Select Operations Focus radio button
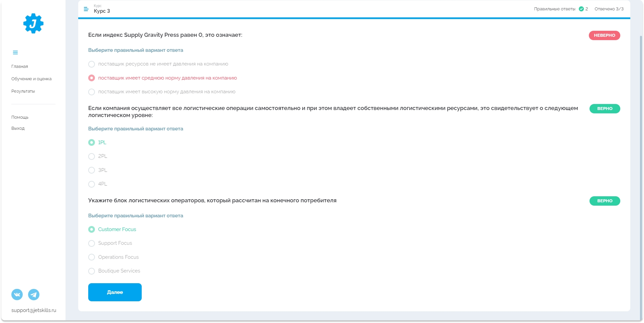The image size is (644, 323). pyautogui.click(x=92, y=257)
